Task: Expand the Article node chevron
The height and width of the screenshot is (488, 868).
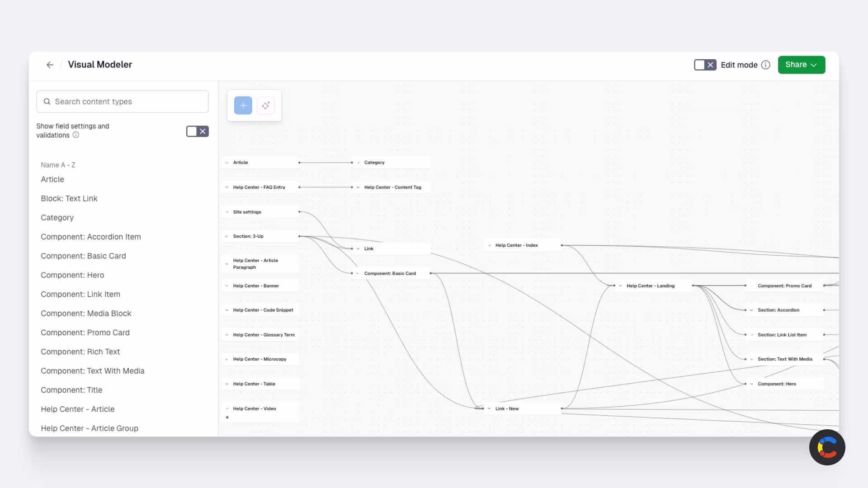Action: [x=227, y=163]
